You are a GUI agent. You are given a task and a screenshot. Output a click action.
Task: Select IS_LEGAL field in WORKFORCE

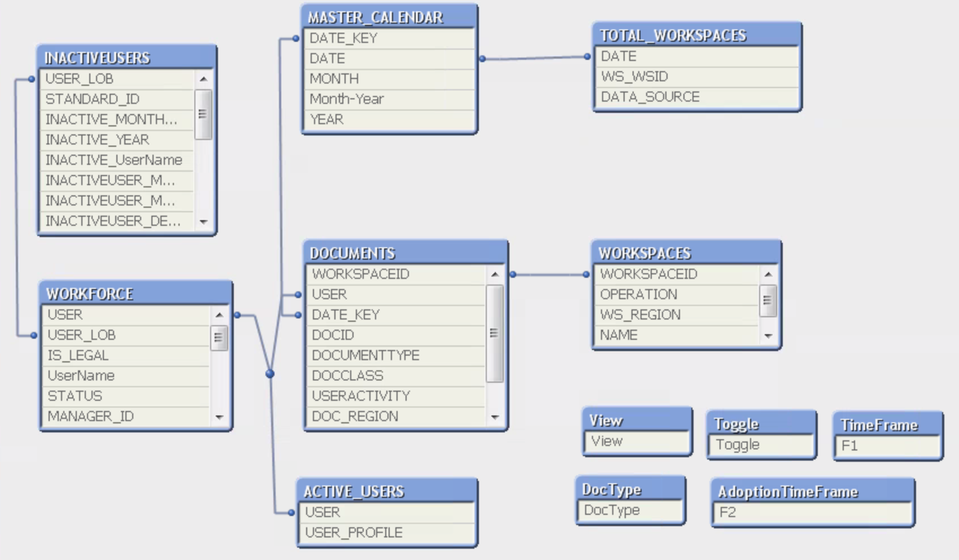(126, 356)
